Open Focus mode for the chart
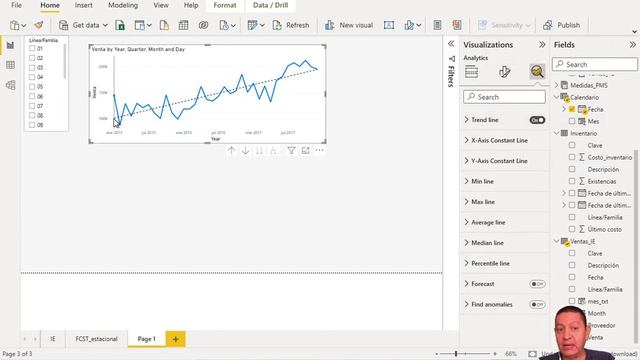 [305, 151]
